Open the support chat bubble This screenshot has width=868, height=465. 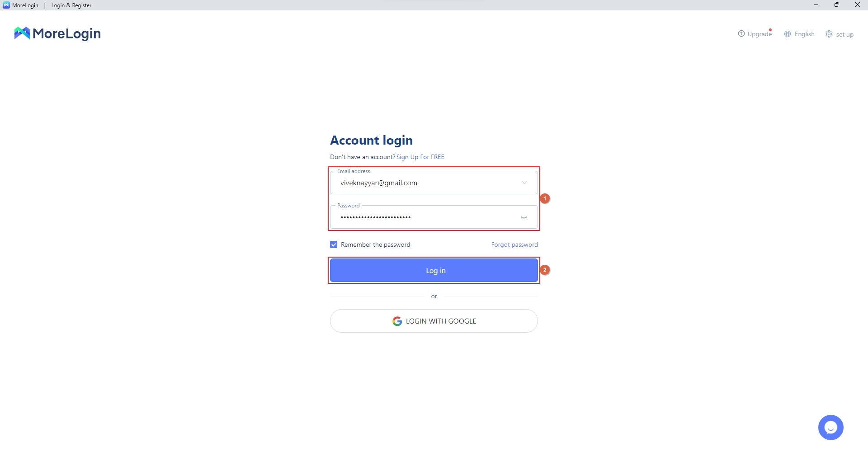(x=831, y=427)
